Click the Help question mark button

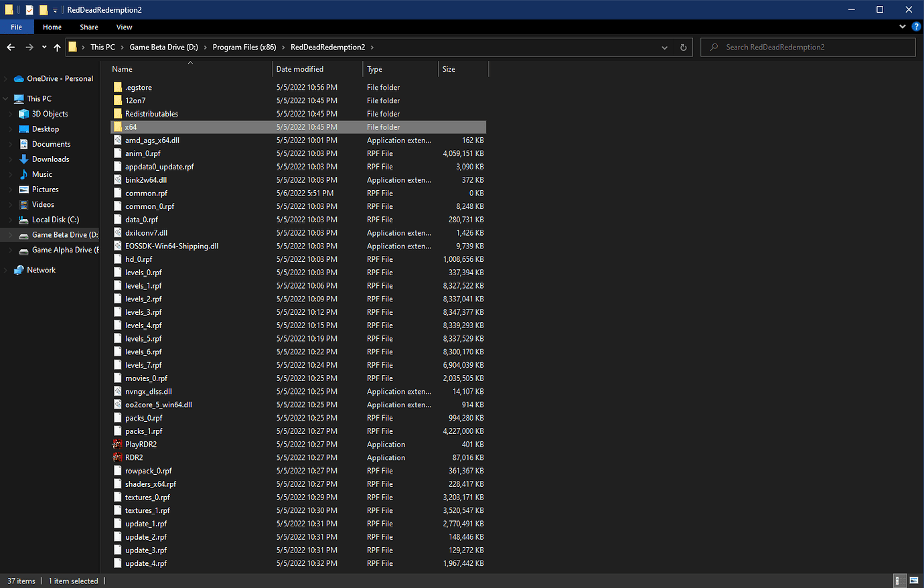(916, 27)
